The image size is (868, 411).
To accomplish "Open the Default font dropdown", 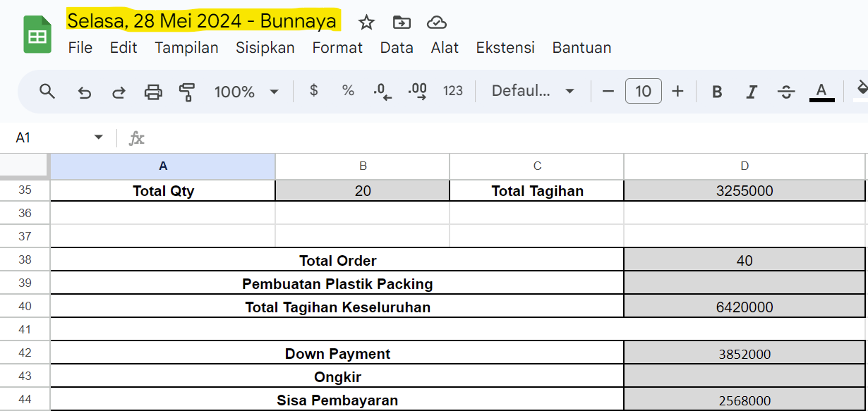I will (x=533, y=91).
